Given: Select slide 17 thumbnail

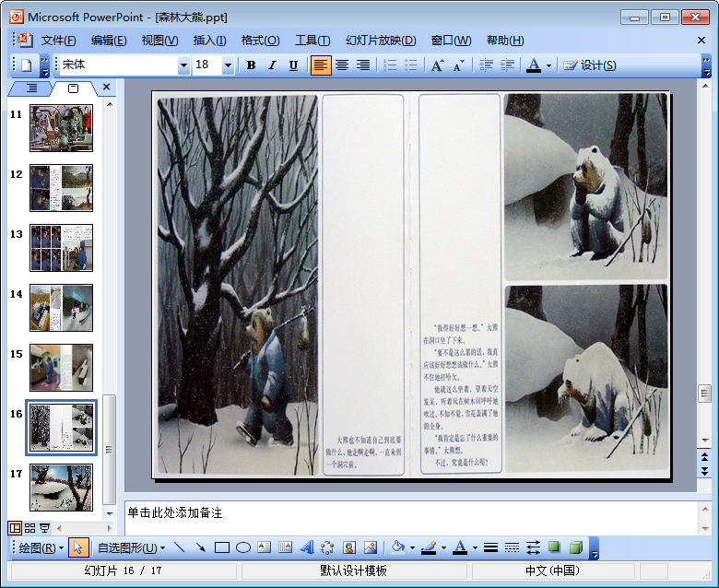Looking at the screenshot, I should coord(62,488).
